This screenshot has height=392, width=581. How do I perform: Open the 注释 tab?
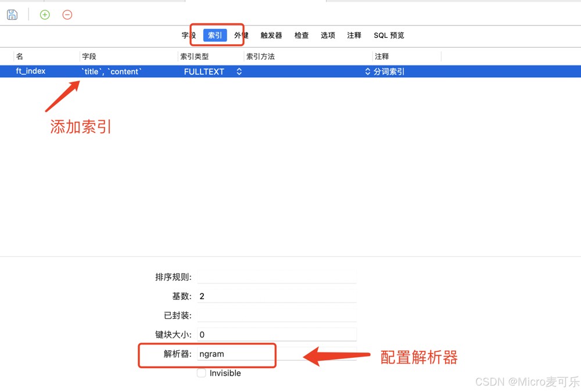click(354, 35)
